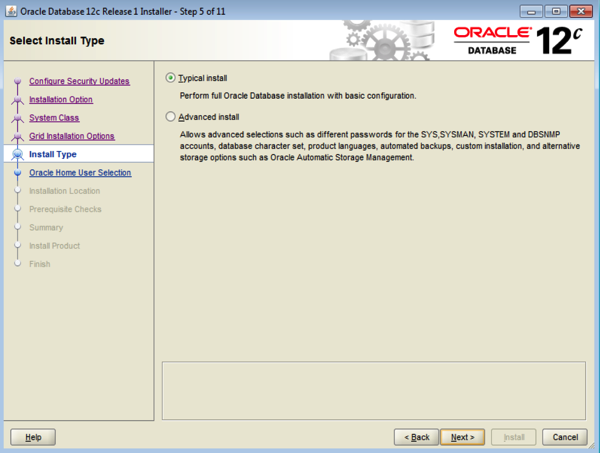Click the Java installer icon in title bar
This screenshot has height=453, width=600.
tap(11, 11)
